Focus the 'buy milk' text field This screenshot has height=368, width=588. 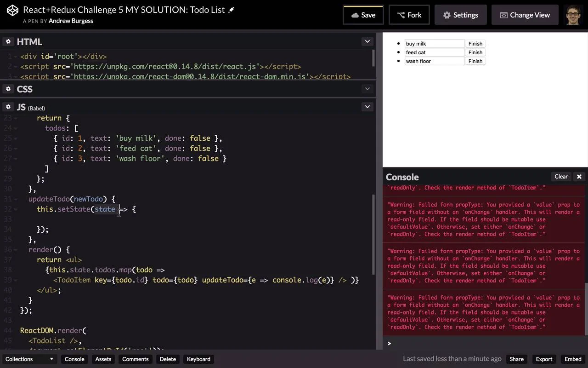coord(435,44)
